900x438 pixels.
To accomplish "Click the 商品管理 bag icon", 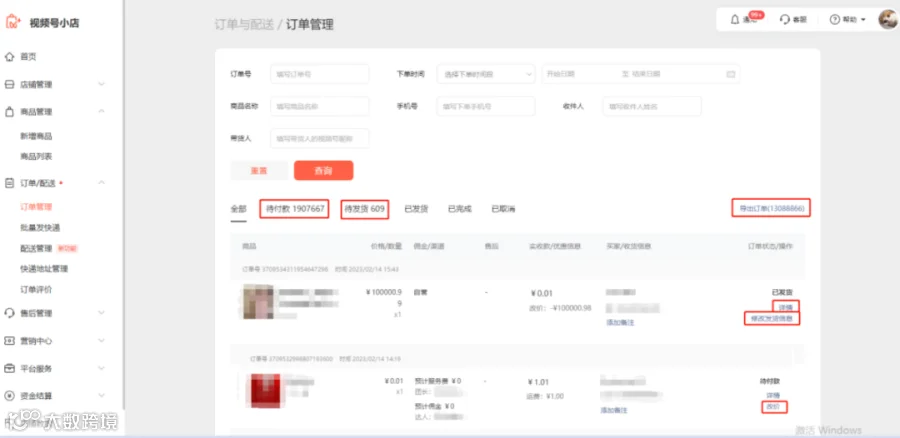I will click(9, 111).
